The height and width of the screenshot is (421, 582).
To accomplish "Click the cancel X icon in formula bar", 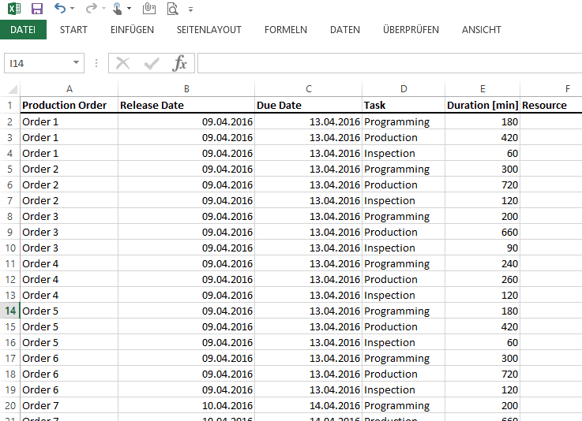I will [x=122, y=63].
